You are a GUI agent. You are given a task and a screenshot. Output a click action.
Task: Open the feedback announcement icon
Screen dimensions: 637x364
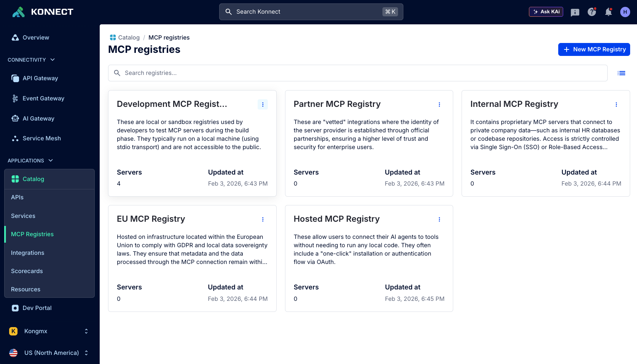(x=575, y=12)
